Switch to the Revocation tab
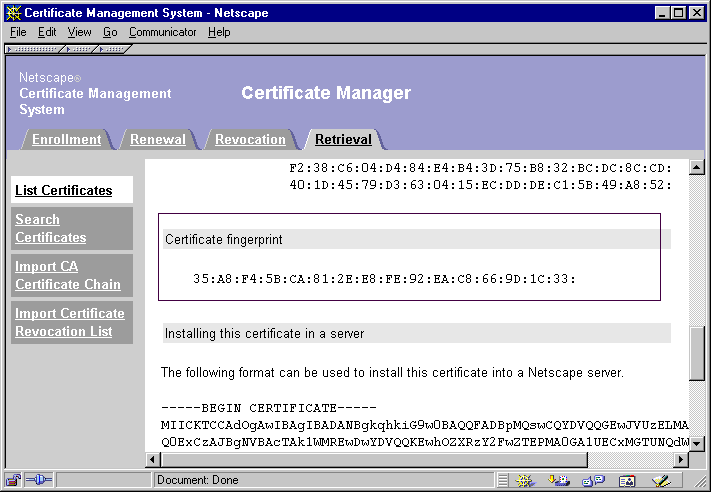Viewport: 711px width, 492px height. tap(250, 139)
